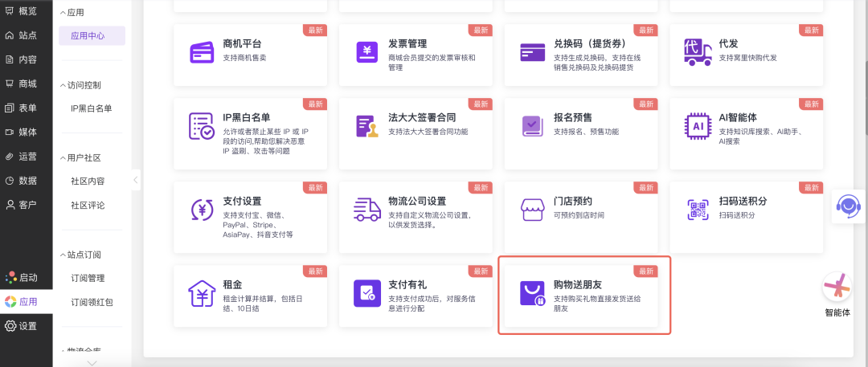Collapse the 访问控制 section
Screen dimensions: 868x367
tap(63, 84)
